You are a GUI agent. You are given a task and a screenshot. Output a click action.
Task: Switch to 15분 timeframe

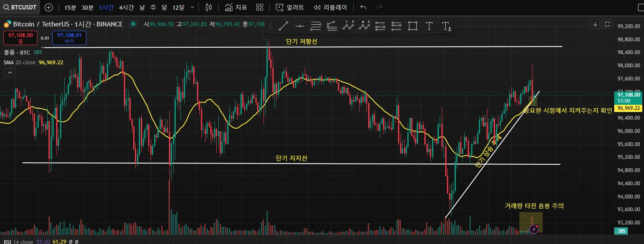coord(70,7)
